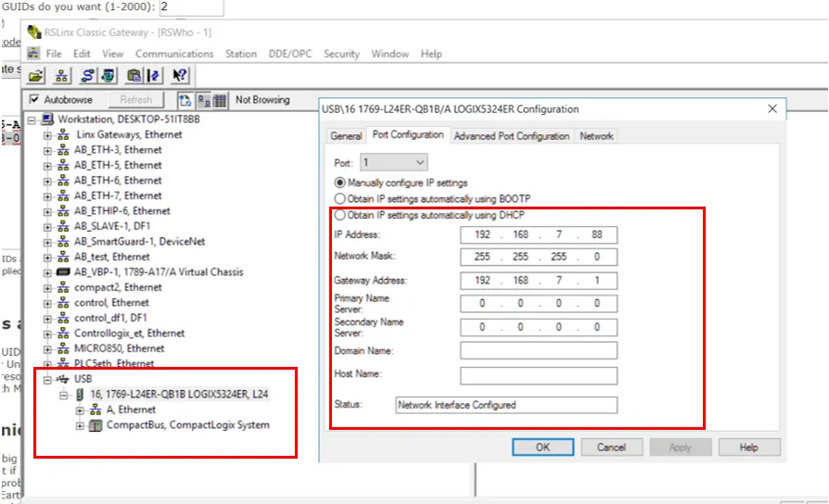Open the DDE/OPC menu
Image resolution: width=829 pixels, height=504 pixels.
pos(290,54)
